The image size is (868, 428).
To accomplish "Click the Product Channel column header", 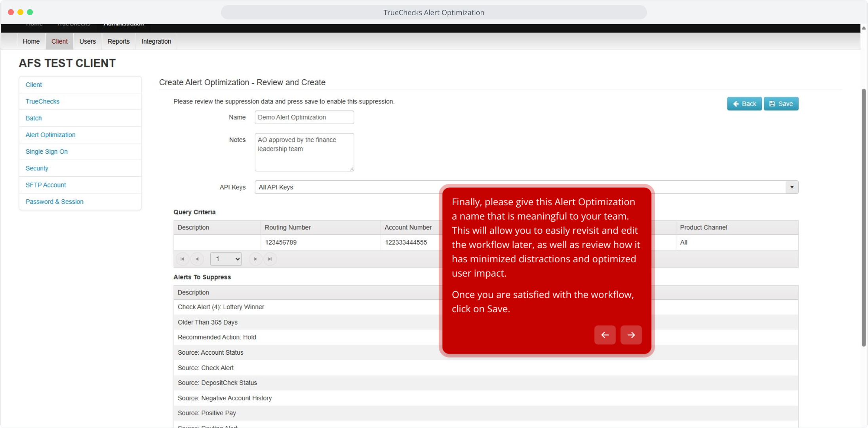I will [737, 227].
